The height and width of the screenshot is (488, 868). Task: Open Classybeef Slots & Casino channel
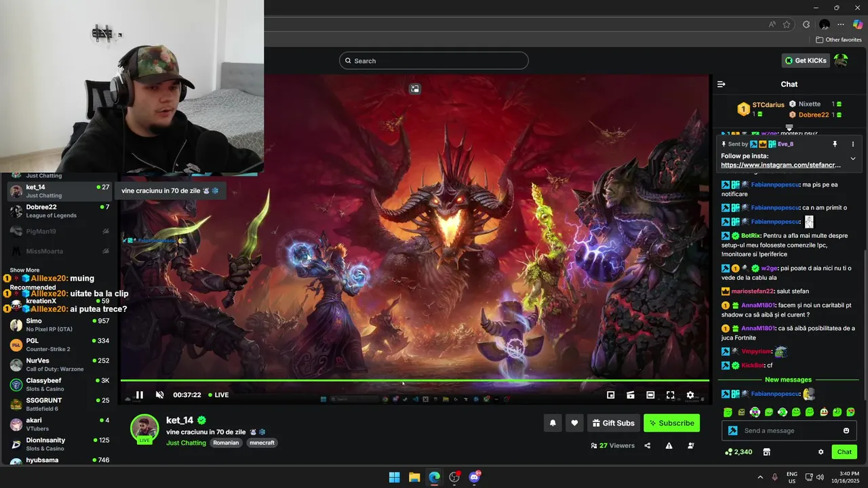pyautogui.click(x=59, y=384)
